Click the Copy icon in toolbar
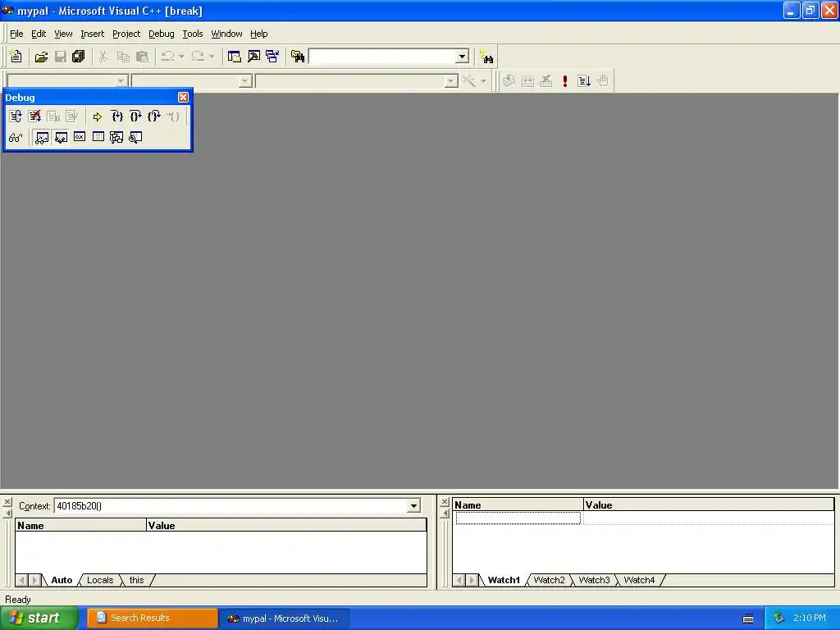 123,57
